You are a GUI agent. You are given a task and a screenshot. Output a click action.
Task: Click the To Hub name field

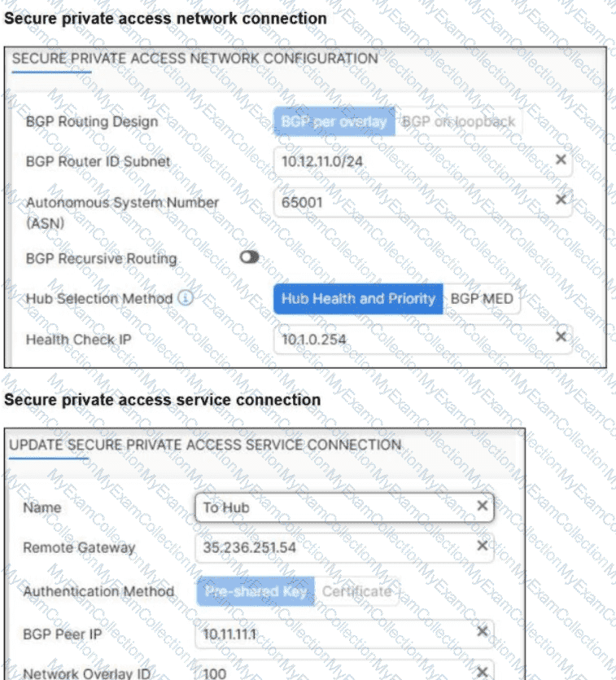334,507
